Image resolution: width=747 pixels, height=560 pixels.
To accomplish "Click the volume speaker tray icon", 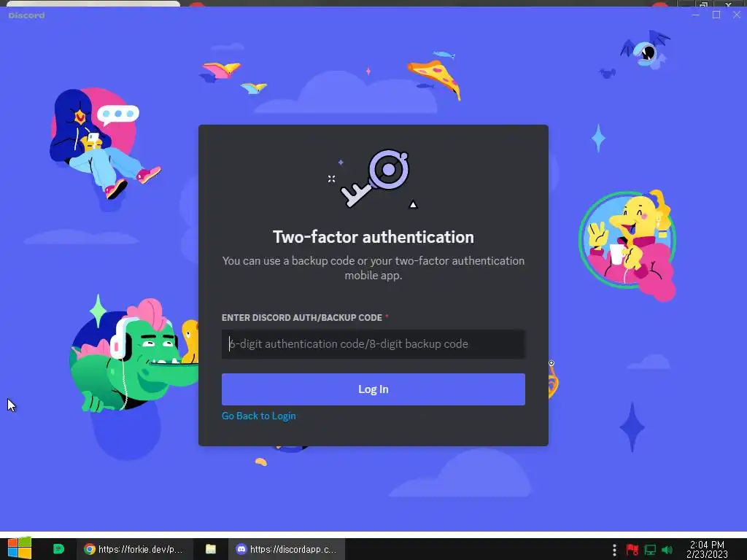I will click(667, 550).
